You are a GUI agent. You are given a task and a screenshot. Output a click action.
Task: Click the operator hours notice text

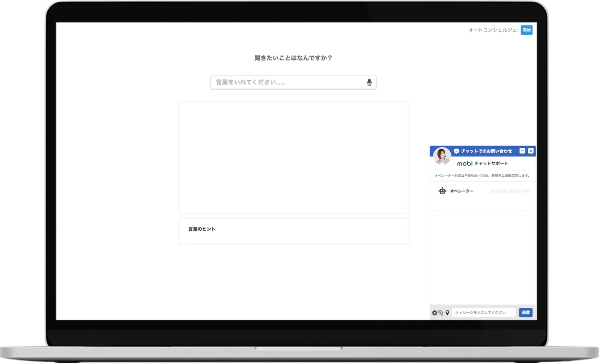(483, 176)
